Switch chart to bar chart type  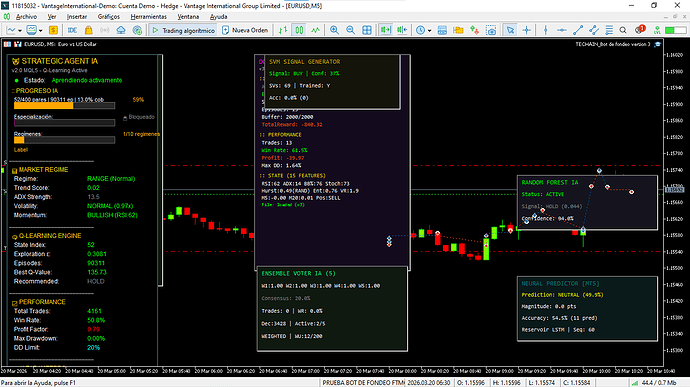point(283,30)
